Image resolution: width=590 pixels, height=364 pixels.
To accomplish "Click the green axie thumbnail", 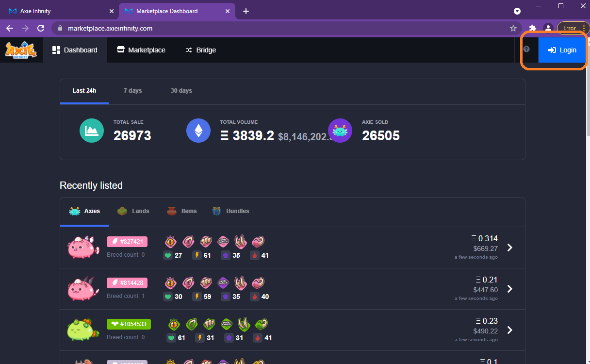I will (82, 330).
